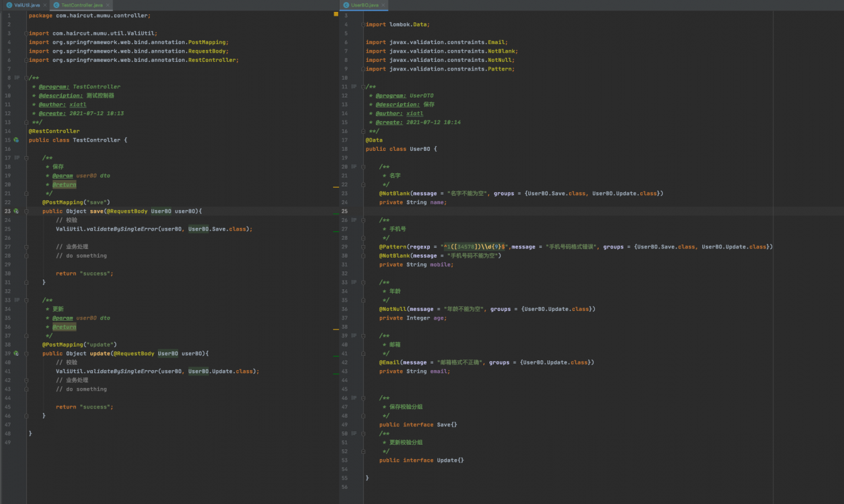844x504 pixels.
Task: Collapse the UserBO class Javadoc block
Action: (363, 86)
